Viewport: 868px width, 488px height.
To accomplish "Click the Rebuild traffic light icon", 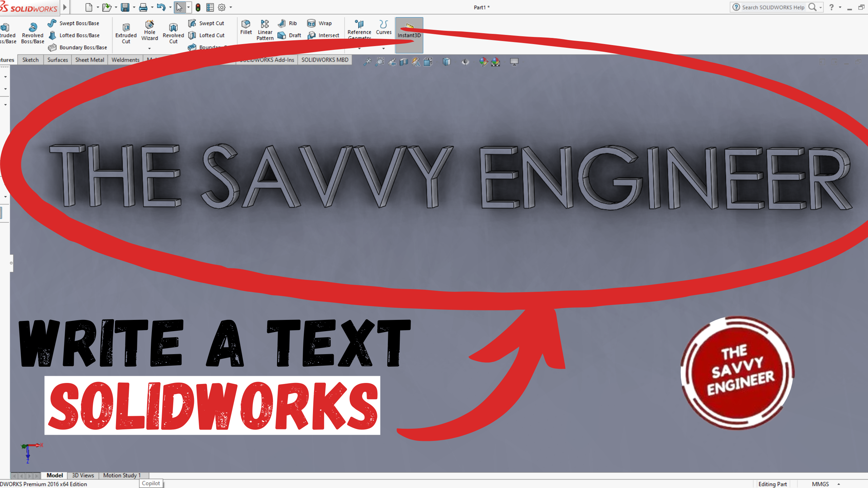I will point(198,7).
